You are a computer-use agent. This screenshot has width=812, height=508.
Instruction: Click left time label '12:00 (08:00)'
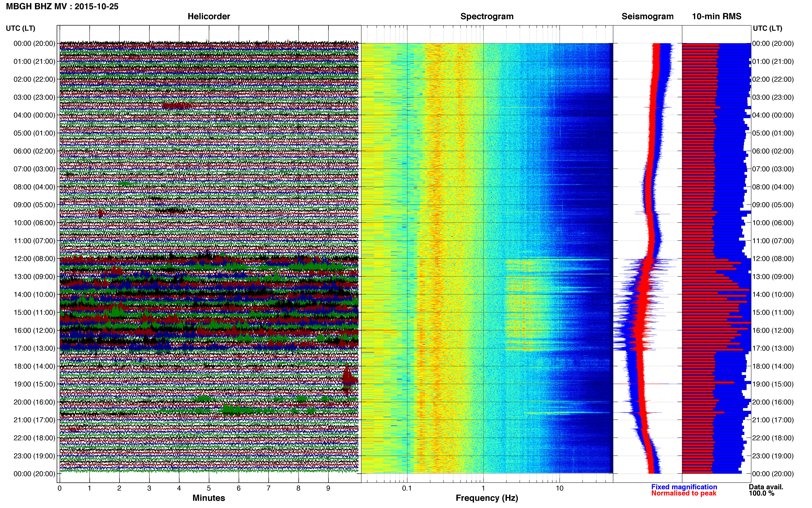click(x=34, y=259)
